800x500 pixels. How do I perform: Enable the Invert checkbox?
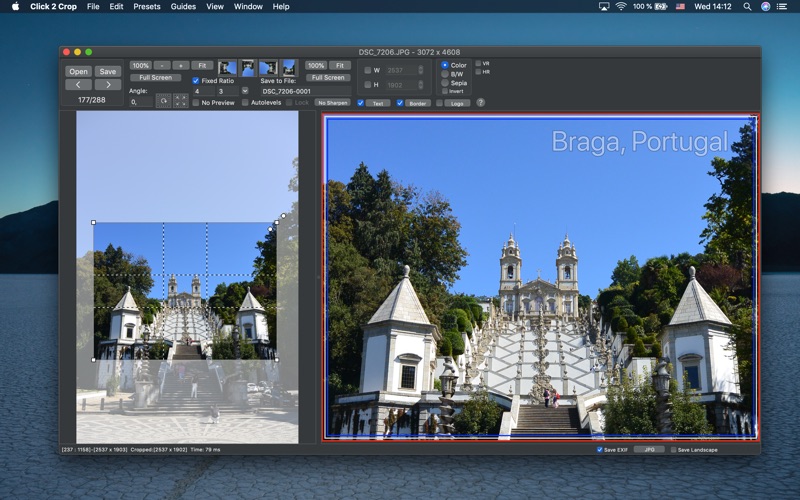tap(445, 91)
